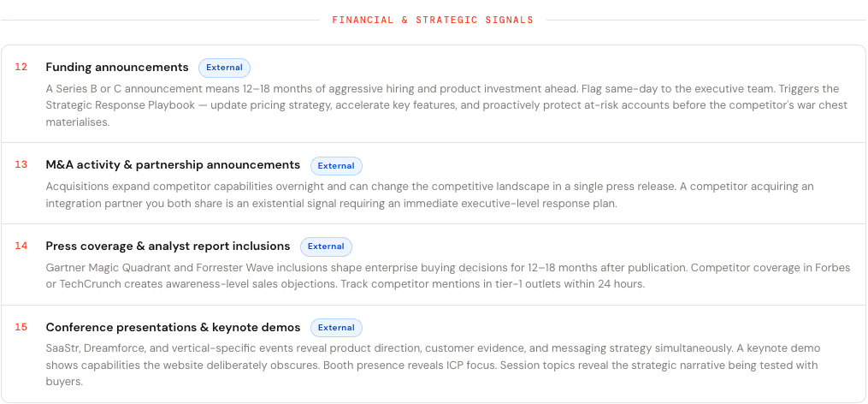Click item number 12

21,67
